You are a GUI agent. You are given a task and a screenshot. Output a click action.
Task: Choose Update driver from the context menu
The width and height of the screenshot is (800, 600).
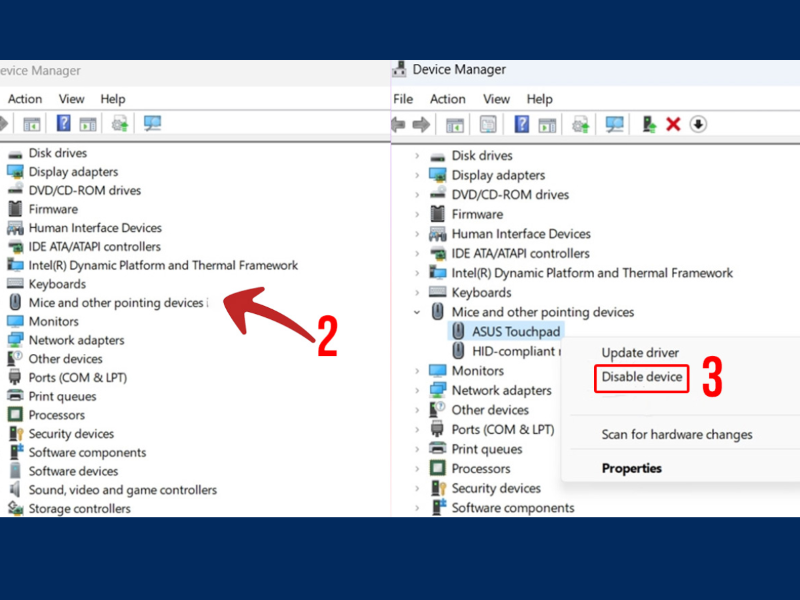coord(640,353)
